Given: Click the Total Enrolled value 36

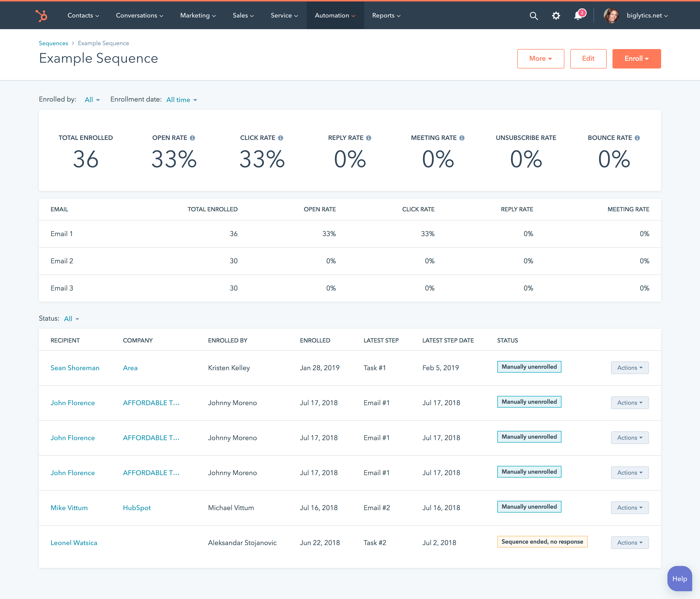Looking at the screenshot, I should (x=86, y=159).
